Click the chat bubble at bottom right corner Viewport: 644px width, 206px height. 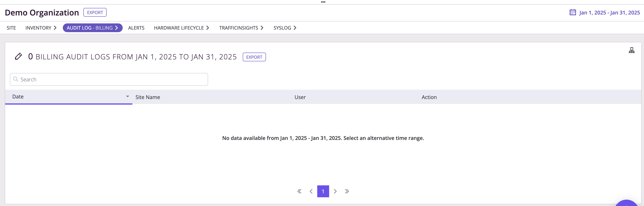627,203
